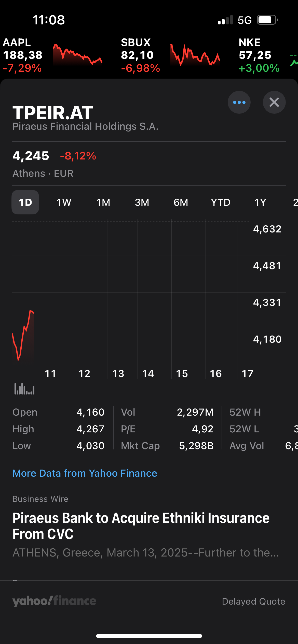Screen dimensions: 298x644
Task: Tap the 17 hour marker on chart axis
Action: coord(247,373)
